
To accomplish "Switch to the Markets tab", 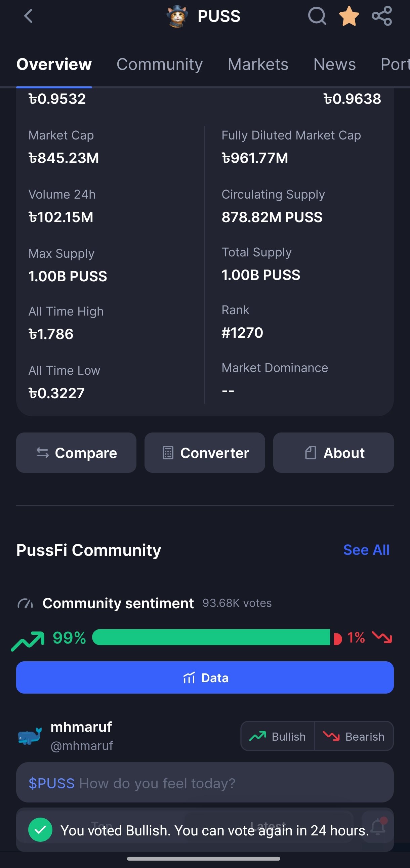I will 258,64.
